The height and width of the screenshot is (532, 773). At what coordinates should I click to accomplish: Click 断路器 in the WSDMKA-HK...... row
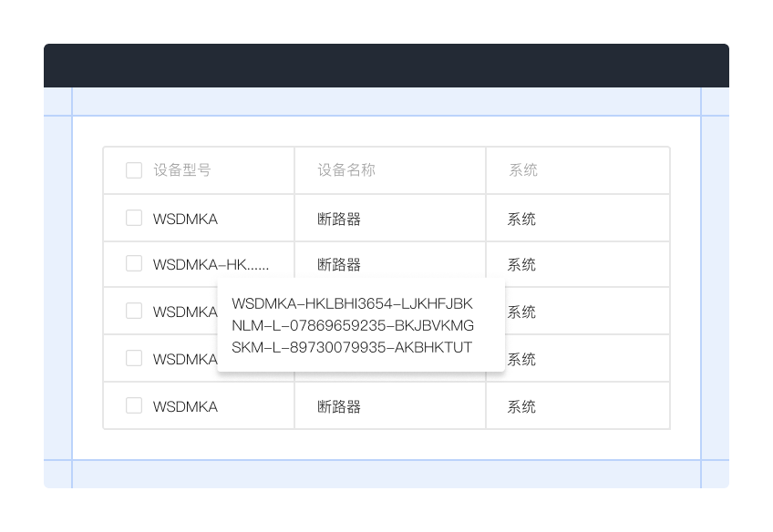339,264
